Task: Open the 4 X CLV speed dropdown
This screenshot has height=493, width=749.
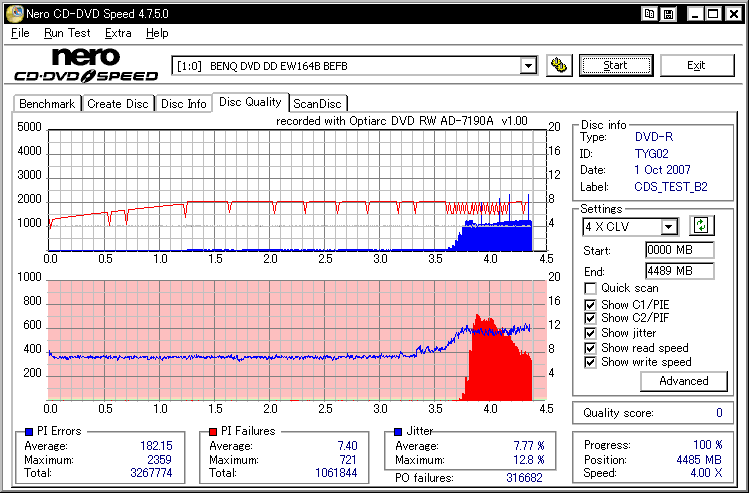Action: coord(669,226)
